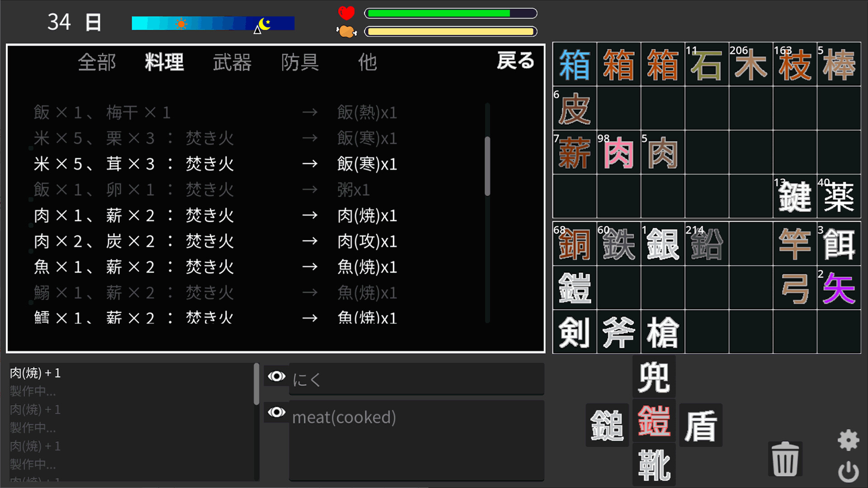Select the arrows (矢) stack in inventory
868x488 pixels.
coord(839,288)
